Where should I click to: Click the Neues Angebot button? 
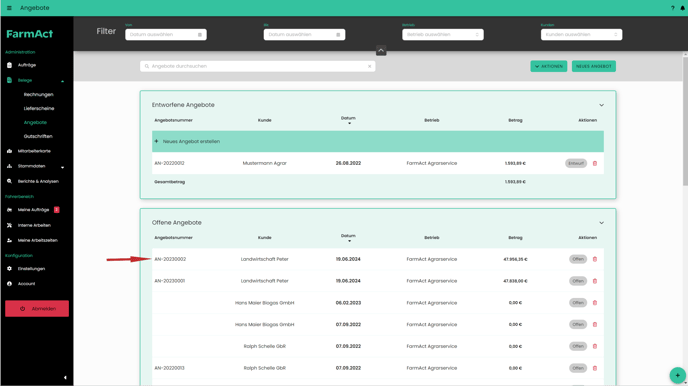pyautogui.click(x=594, y=66)
